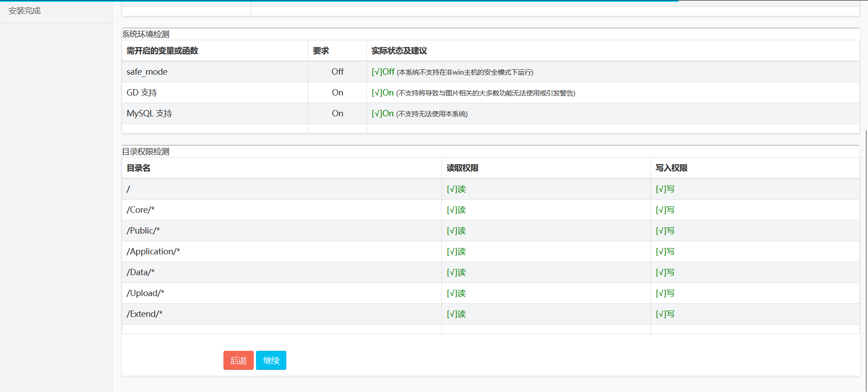Click write permission check for /Public/*
The width and height of the screenshot is (868, 392).
click(x=665, y=231)
